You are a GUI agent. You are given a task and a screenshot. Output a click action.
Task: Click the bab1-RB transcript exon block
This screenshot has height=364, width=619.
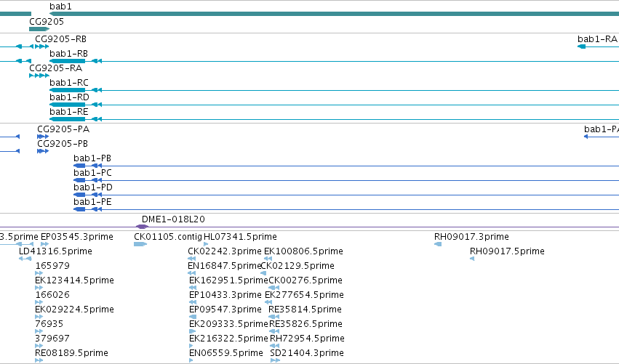click(67, 61)
